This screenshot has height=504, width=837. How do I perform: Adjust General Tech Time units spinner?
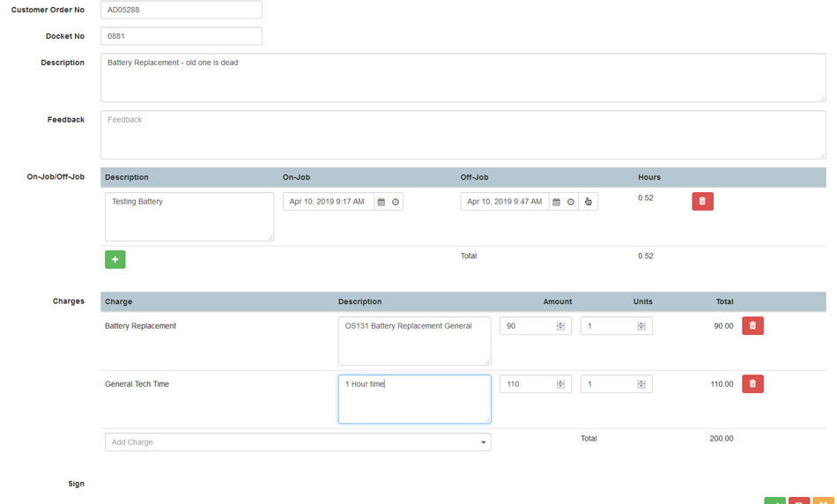coord(641,384)
